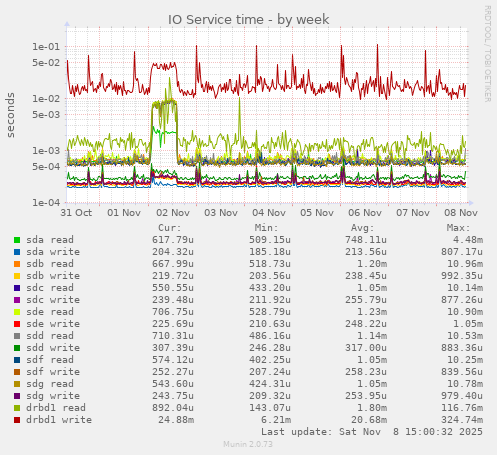The image size is (497, 455).
Task: Click the green sda read color swatch
Action: pos(17,240)
